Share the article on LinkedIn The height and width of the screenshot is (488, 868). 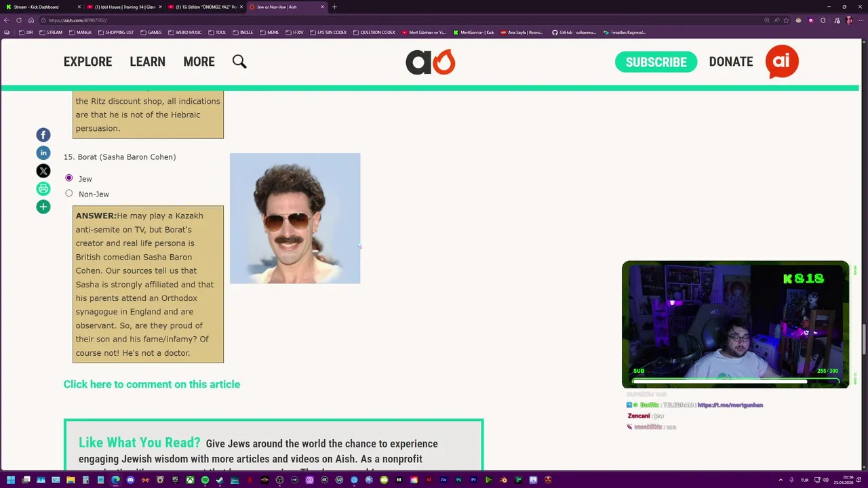pos(43,153)
